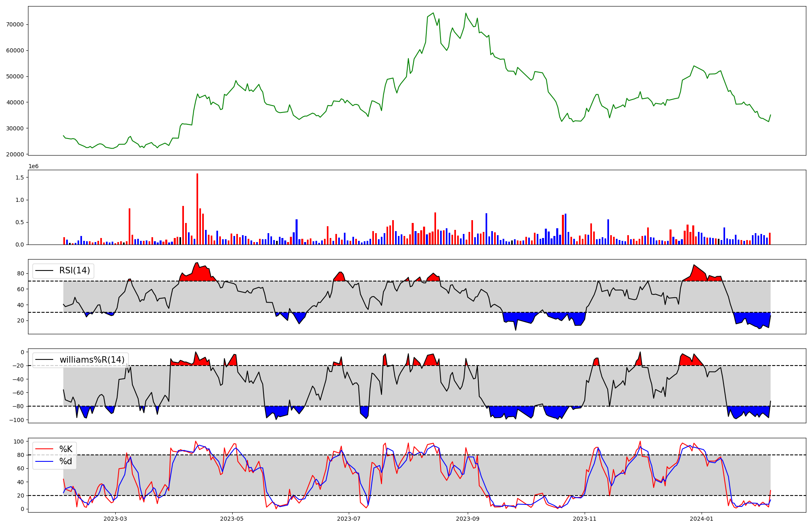Click the tallest red volume bar

click(x=197, y=209)
